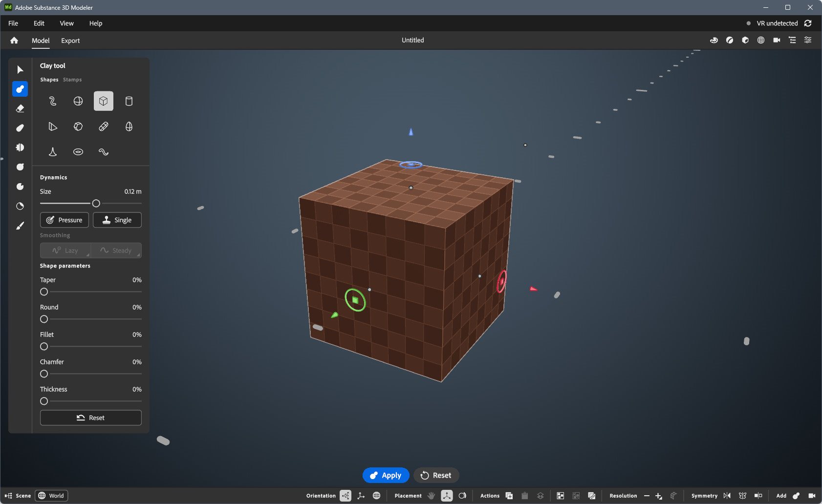
Task: Increase resolution with plus icon
Action: click(659, 496)
